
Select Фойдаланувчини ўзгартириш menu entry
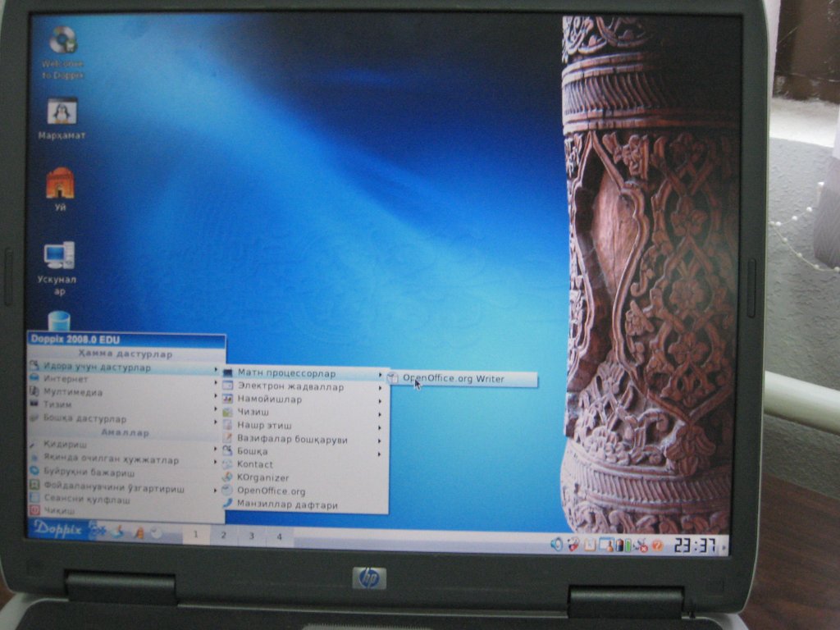click(124, 487)
